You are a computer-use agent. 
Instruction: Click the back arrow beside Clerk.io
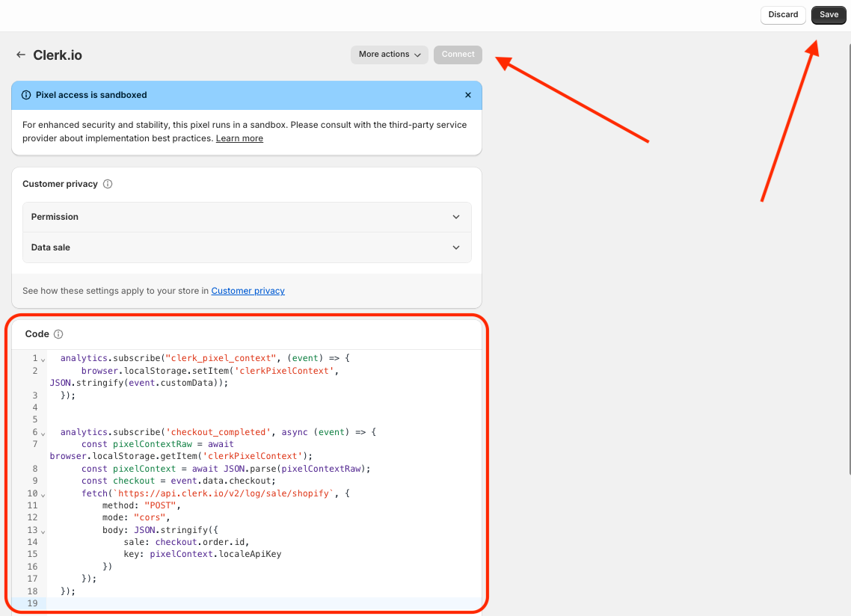(x=21, y=55)
